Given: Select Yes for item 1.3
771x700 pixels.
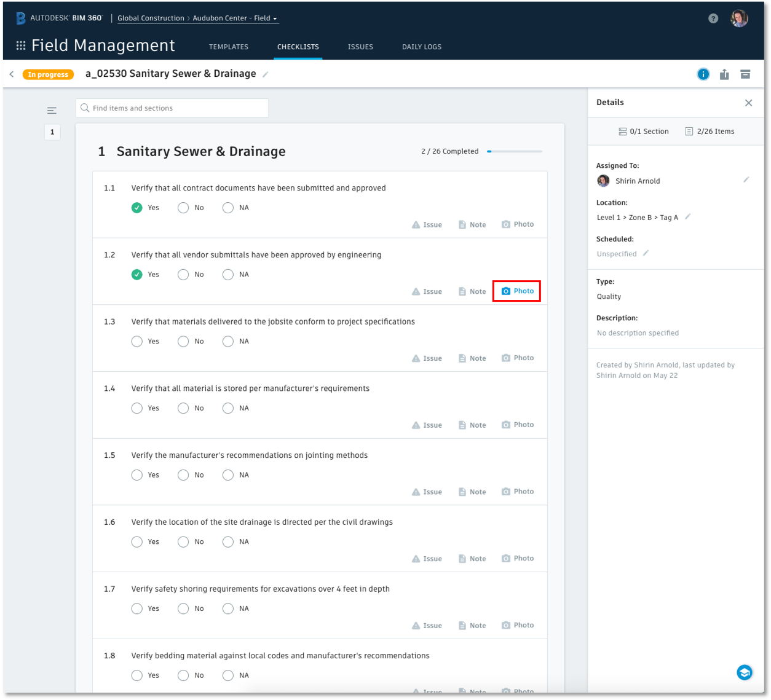Looking at the screenshot, I should click(x=136, y=341).
